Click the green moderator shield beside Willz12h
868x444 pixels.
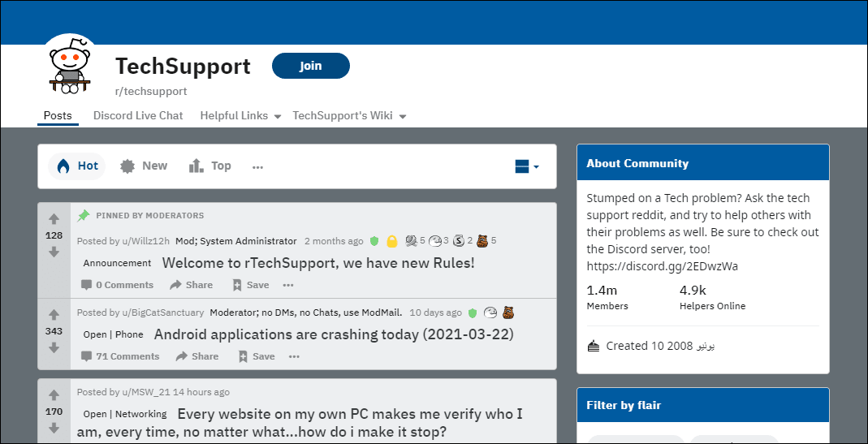(x=374, y=241)
